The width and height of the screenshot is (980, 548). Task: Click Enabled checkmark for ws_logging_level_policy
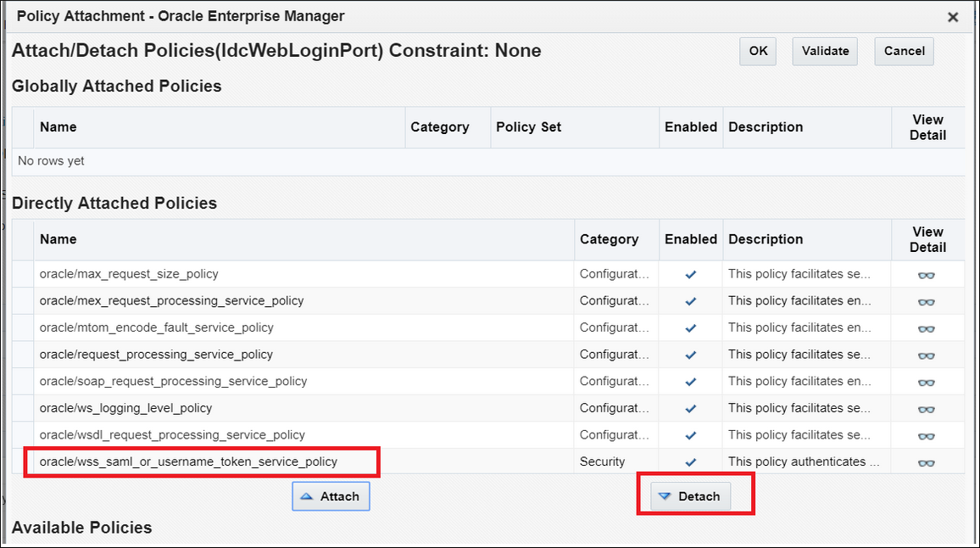click(x=691, y=409)
